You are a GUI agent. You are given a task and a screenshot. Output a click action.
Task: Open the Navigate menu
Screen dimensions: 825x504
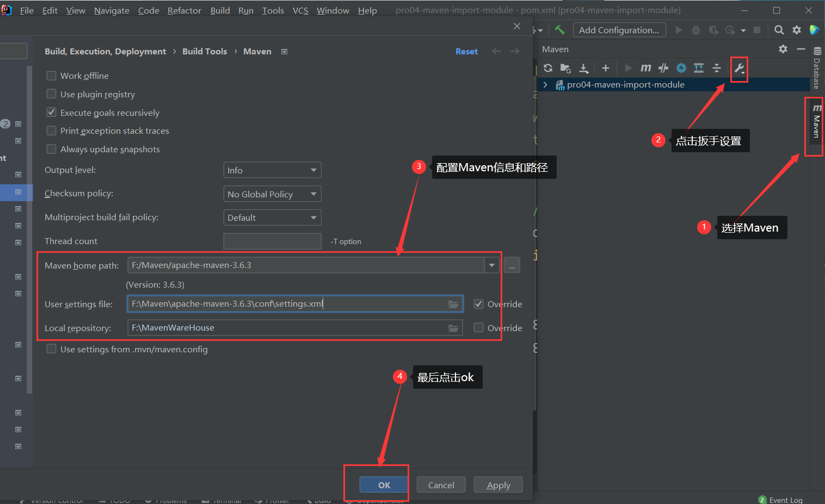tap(112, 10)
